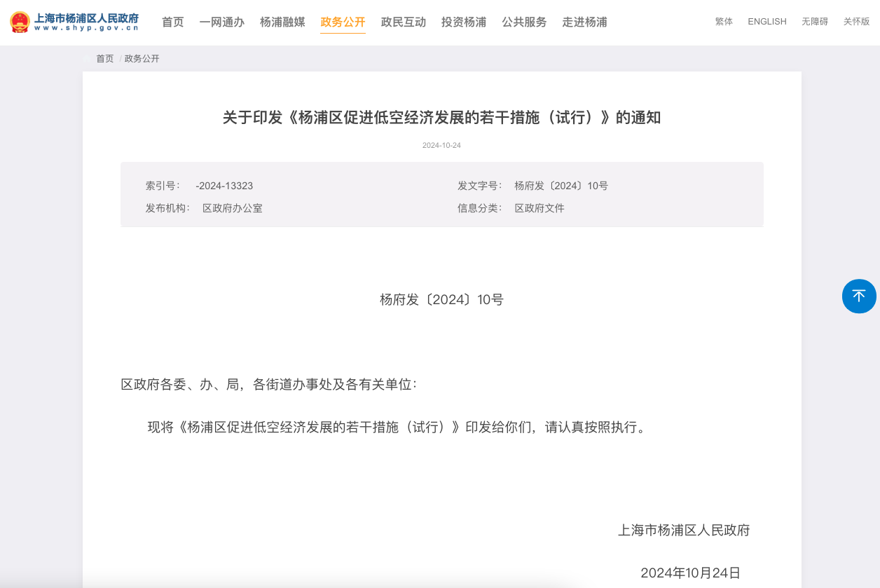This screenshot has width=880, height=588.
Task: Click the notice title heading text
Action: point(441,118)
